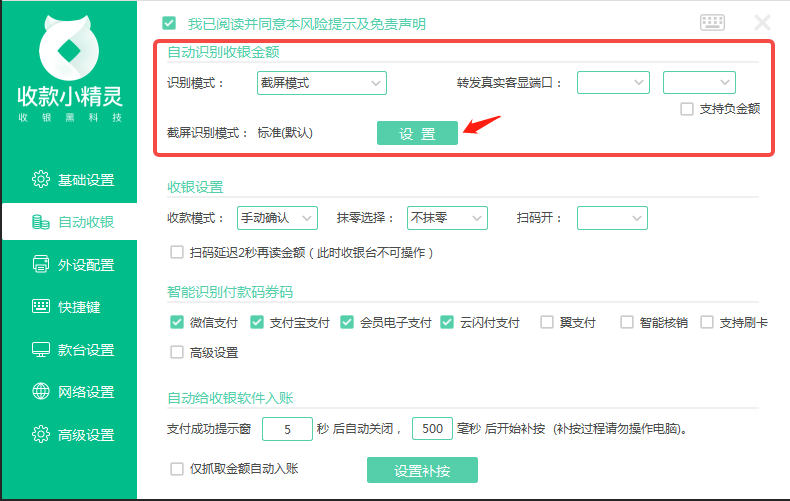
Task: Click the 收银设置 section heading
Action: pyautogui.click(x=195, y=187)
